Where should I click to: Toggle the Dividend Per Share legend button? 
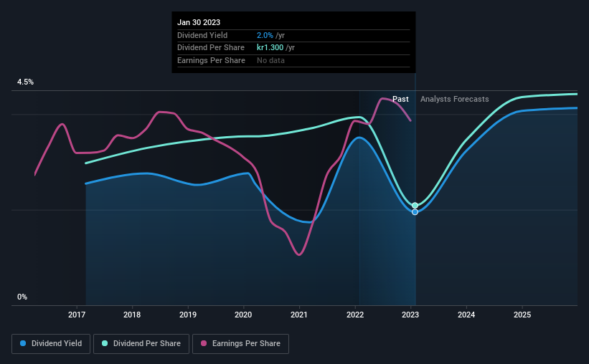(141, 344)
